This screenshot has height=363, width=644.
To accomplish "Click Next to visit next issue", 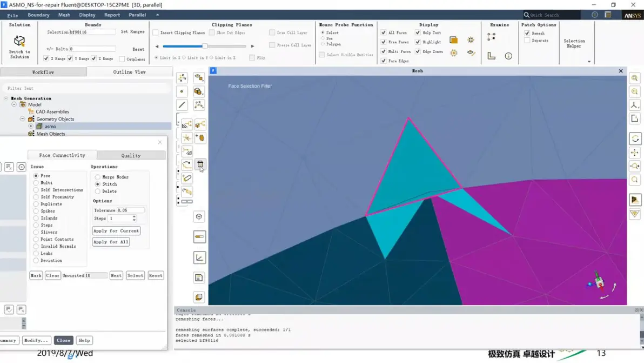I will click(x=116, y=275).
